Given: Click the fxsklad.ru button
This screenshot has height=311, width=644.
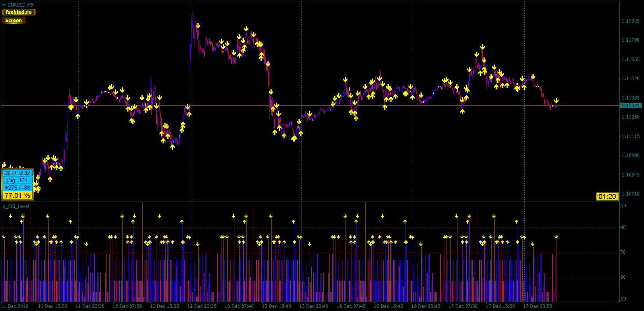Looking at the screenshot, I should coord(19,12).
